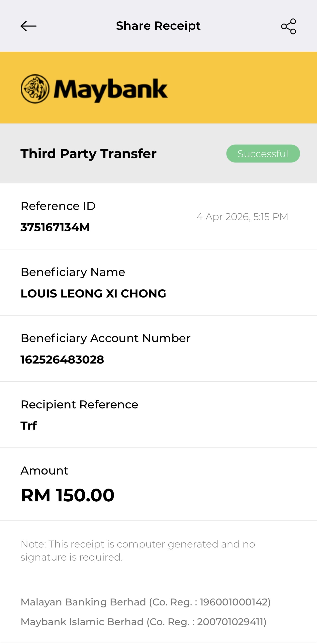
Task: Tap the Successful status badge
Action: 263,153
